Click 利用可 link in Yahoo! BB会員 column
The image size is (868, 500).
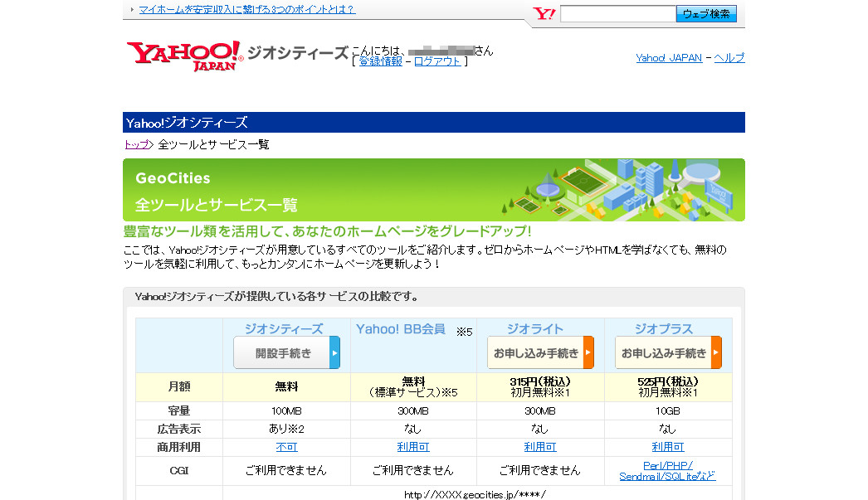tap(413, 447)
